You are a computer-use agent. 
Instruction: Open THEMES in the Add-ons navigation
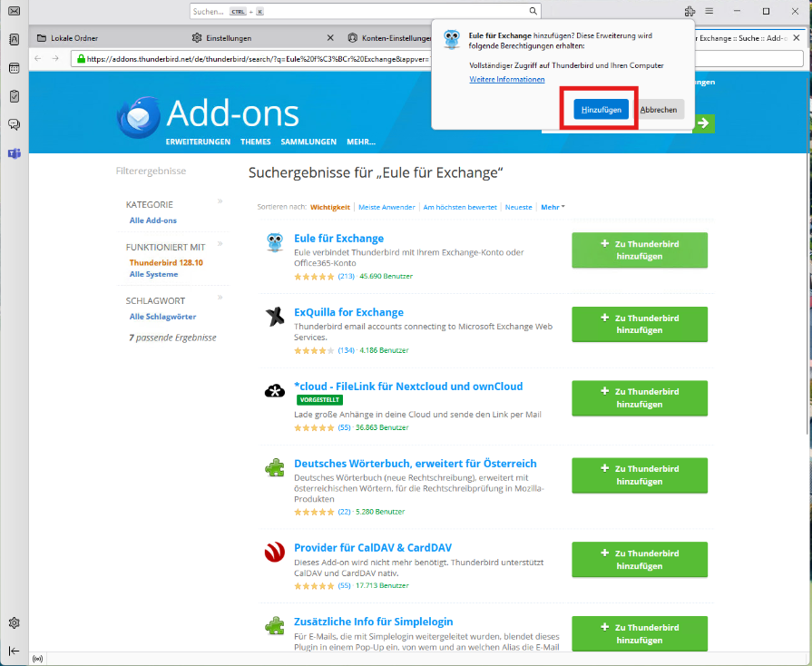click(255, 142)
